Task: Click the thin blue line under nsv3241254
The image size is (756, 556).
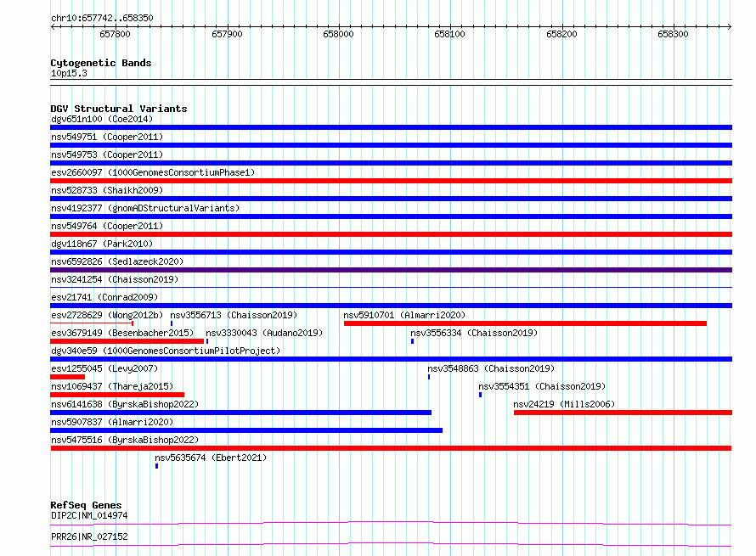Action: point(391,288)
